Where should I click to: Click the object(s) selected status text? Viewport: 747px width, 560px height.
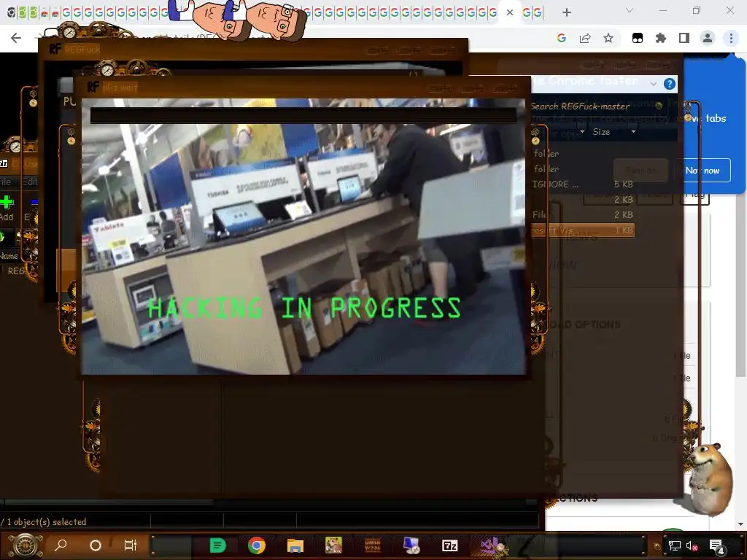[x=46, y=522]
